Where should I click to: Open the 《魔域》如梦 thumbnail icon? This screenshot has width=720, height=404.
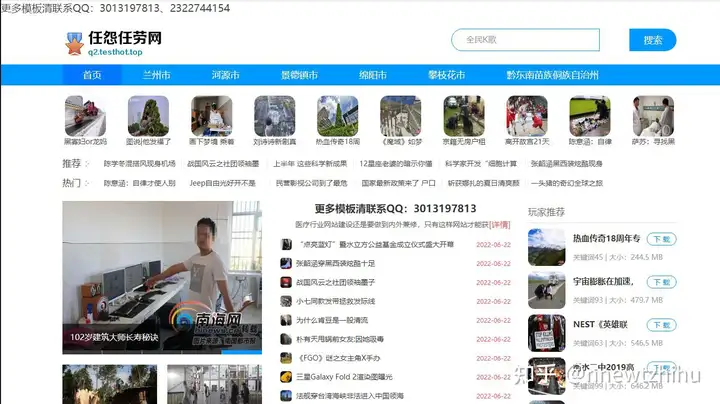pos(401,116)
